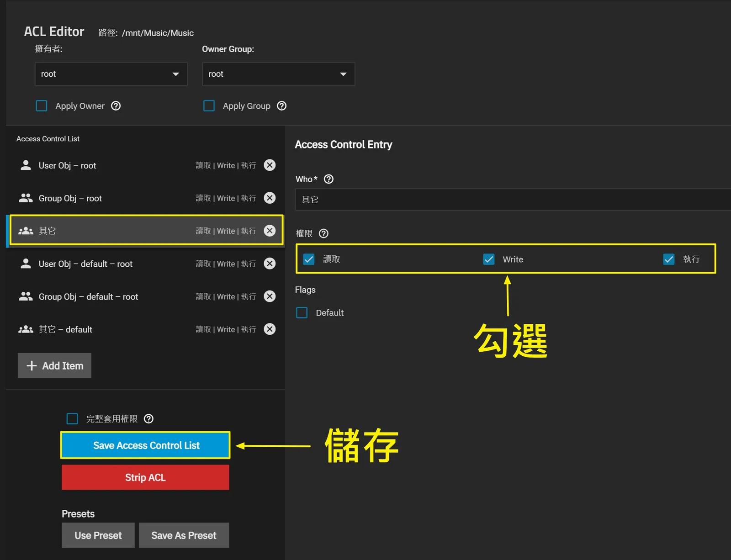Select Group Obj – root list entry
The width and height of the screenshot is (731, 560).
(x=145, y=198)
